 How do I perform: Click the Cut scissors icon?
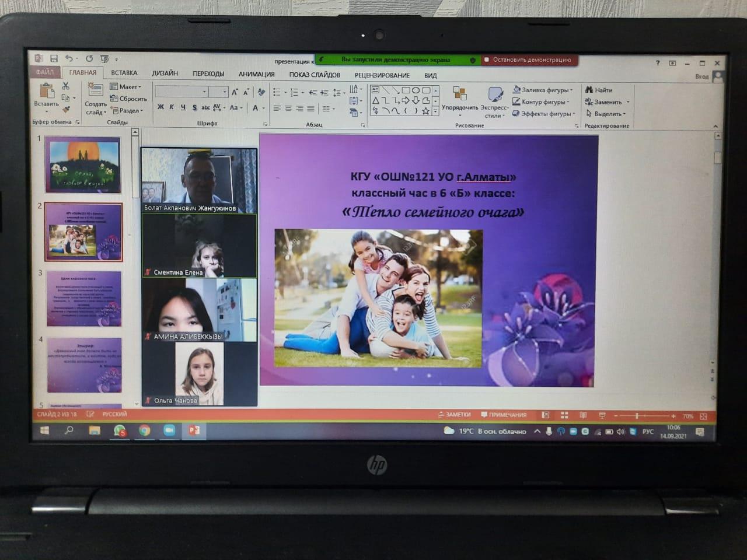(x=65, y=86)
